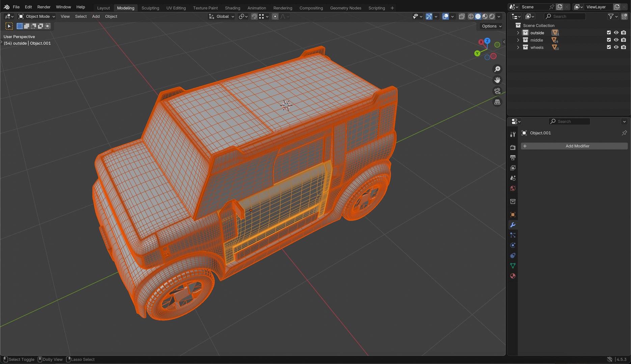The image size is (631, 364).
Task: Switch to the UV Editing workspace tab
Action: click(176, 8)
